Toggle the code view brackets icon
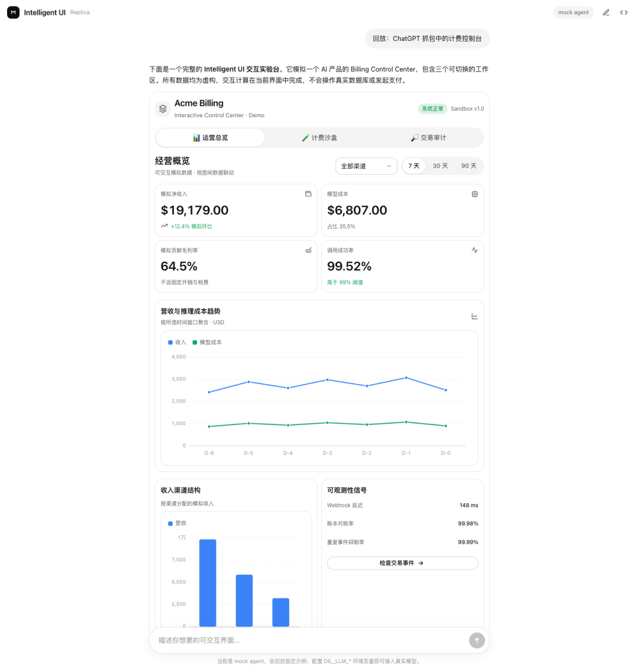The image size is (639, 672). [x=624, y=12]
